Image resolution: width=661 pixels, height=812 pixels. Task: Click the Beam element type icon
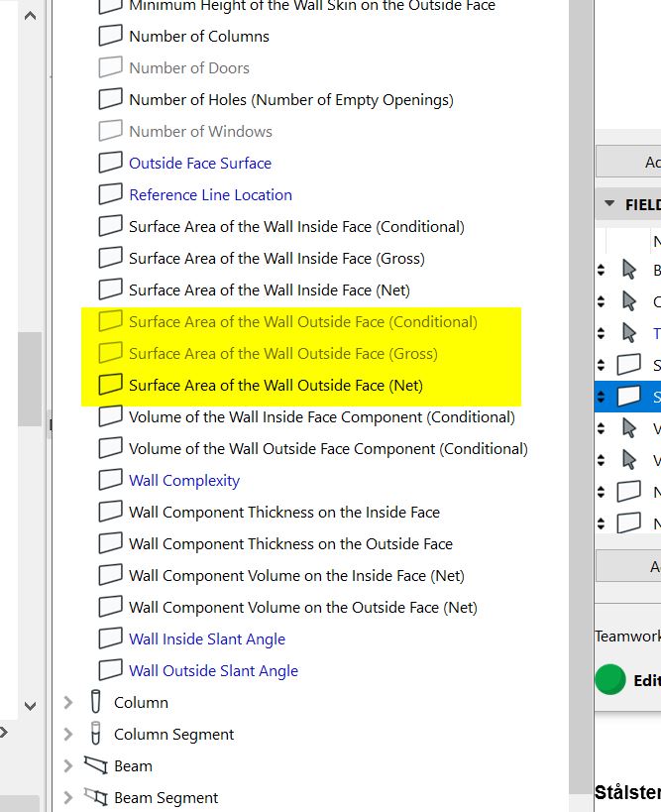click(96, 766)
